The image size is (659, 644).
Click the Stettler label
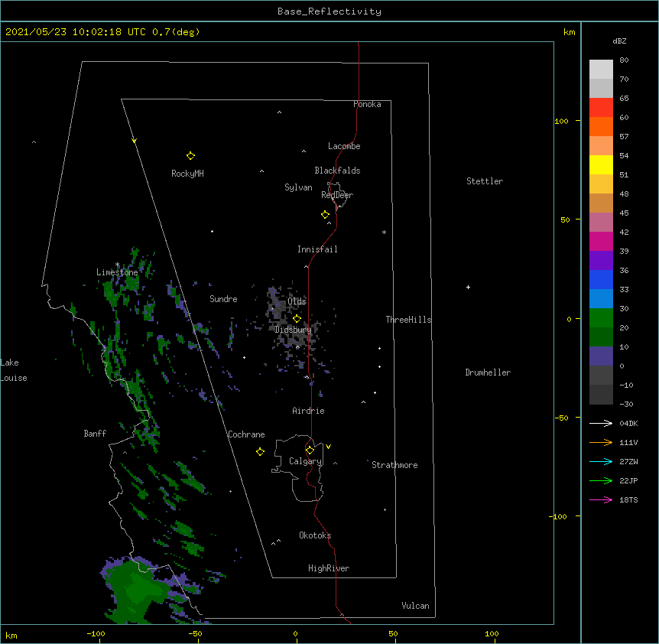[x=485, y=181]
